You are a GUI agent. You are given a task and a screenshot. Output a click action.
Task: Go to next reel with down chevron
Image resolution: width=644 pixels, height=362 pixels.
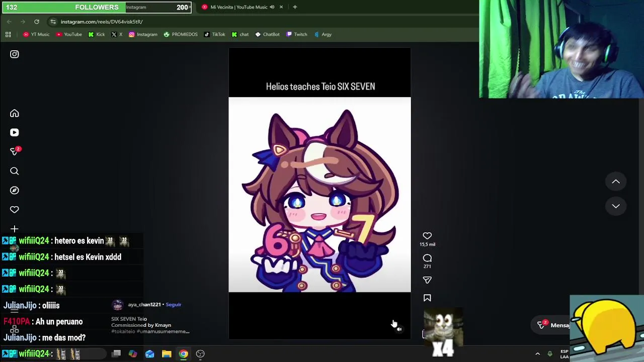pos(616,206)
